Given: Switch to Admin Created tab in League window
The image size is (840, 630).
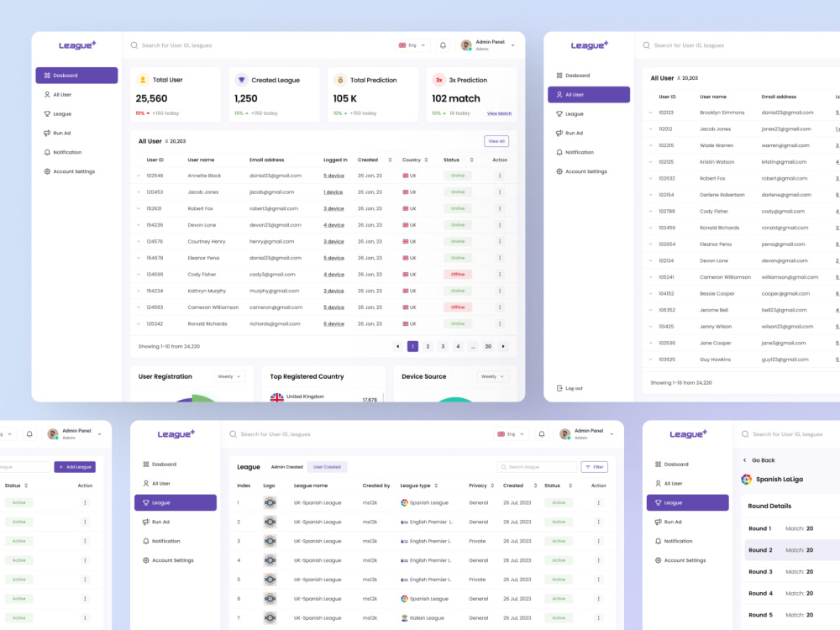Looking at the screenshot, I should [x=286, y=467].
